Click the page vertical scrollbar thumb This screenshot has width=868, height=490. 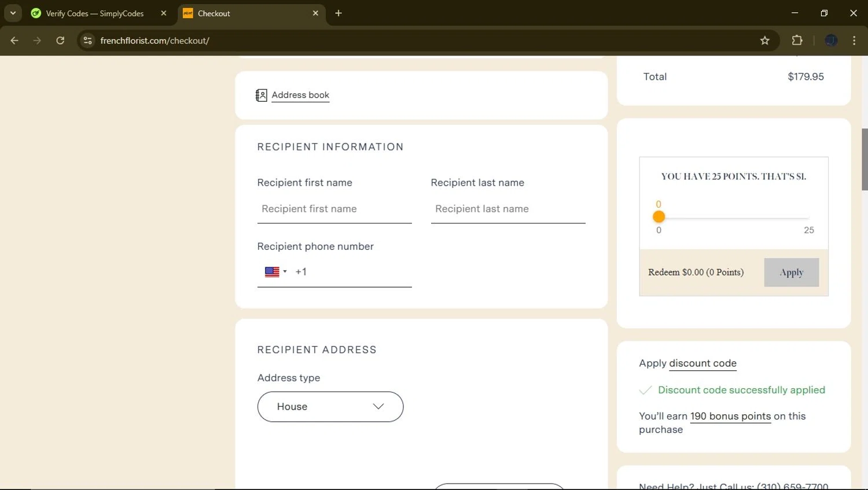pos(865,159)
